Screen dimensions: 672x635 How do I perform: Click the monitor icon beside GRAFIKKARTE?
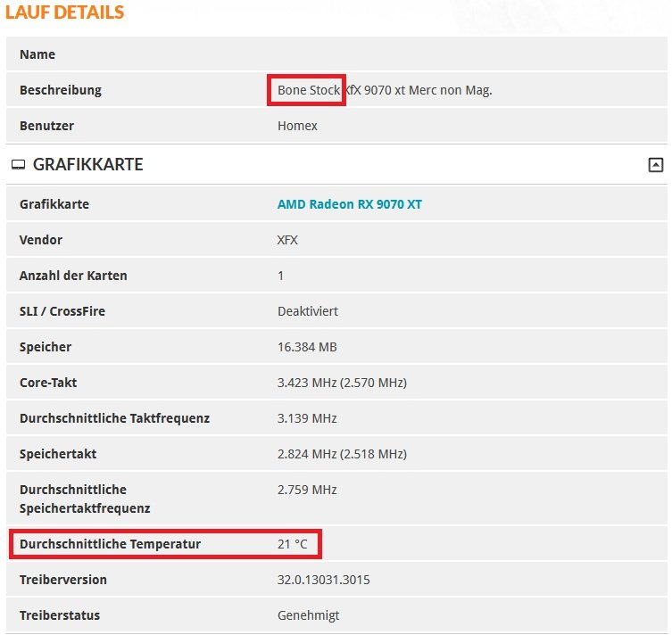(x=18, y=165)
